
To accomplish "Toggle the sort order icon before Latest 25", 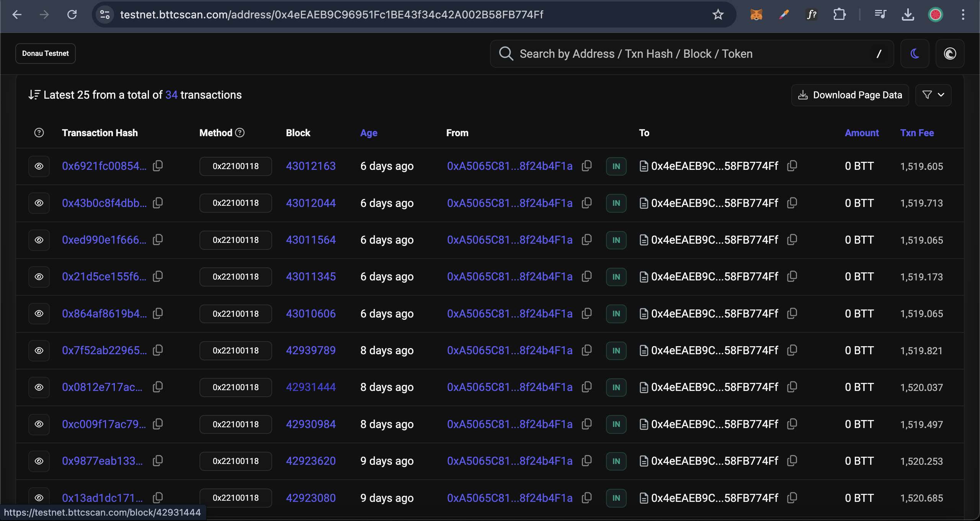I will point(34,95).
